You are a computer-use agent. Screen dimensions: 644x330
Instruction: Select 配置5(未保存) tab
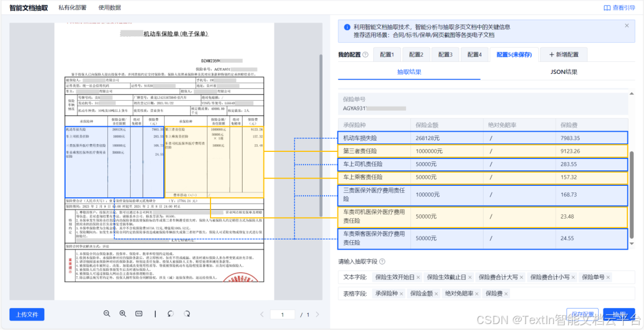point(514,55)
